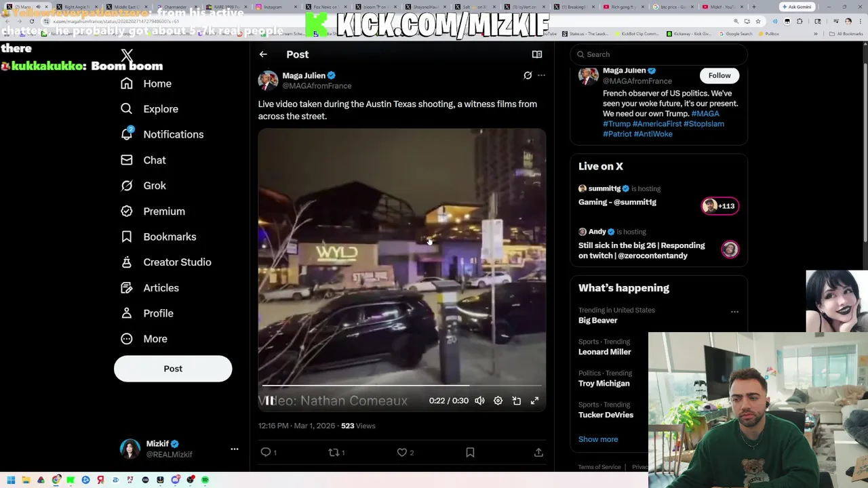Bookmark the post

(470, 452)
